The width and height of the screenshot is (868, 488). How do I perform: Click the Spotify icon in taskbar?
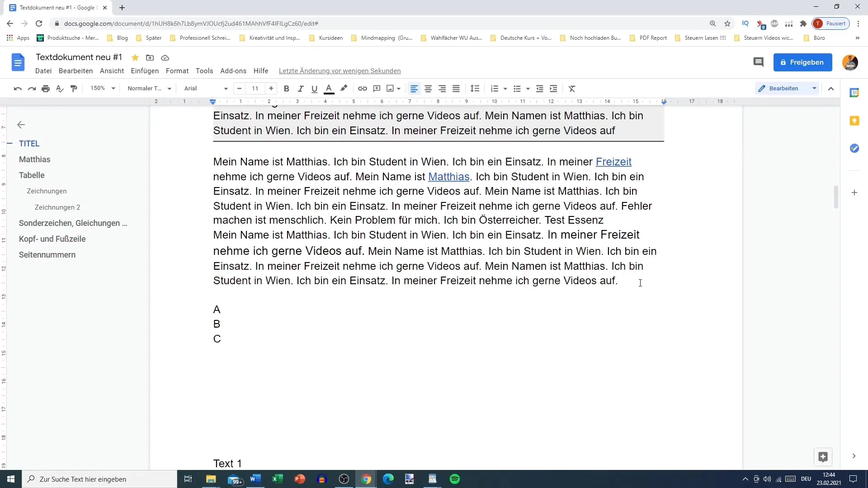(454, 479)
